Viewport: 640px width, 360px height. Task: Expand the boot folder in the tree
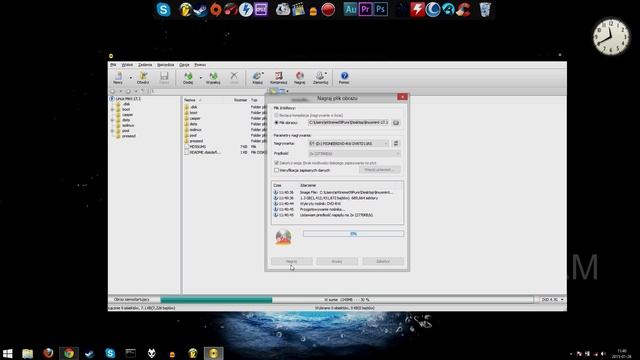coord(113,109)
